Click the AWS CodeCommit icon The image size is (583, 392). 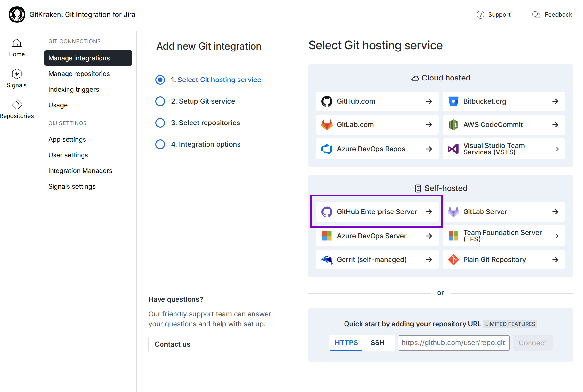click(453, 125)
